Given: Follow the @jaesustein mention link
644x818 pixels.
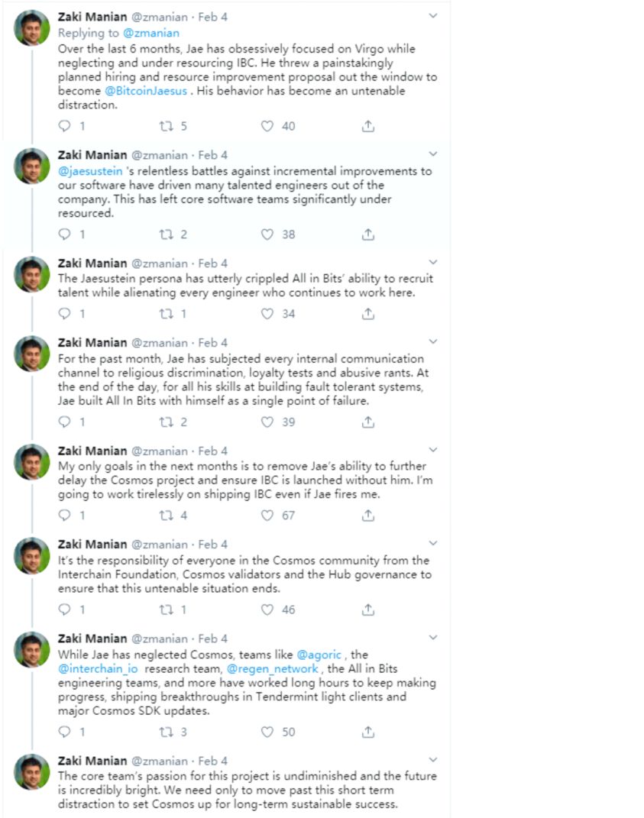Looking at the screenshot, I should [90, 171].
